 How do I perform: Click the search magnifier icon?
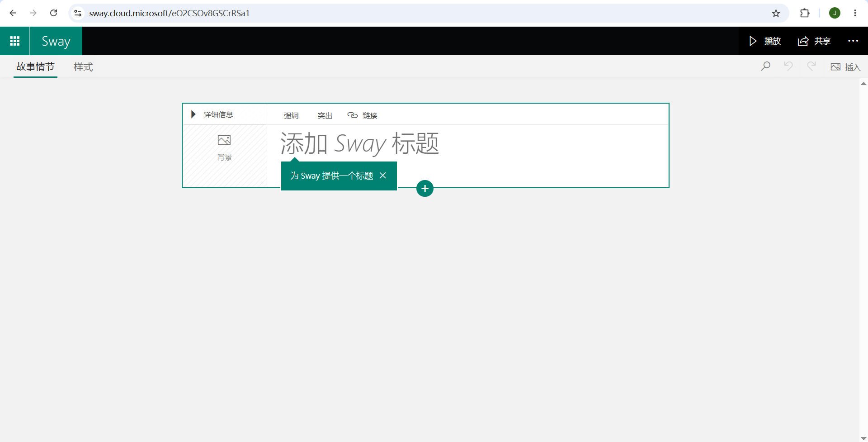tap(765, 67)
